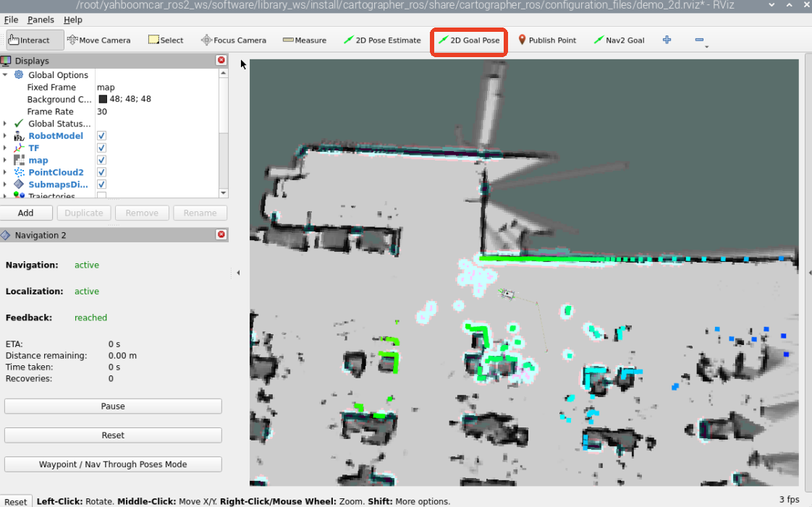The height and width of the screenshot is (507, 812).
Task: Open the Panels menu
Action: tap(41, 20)
